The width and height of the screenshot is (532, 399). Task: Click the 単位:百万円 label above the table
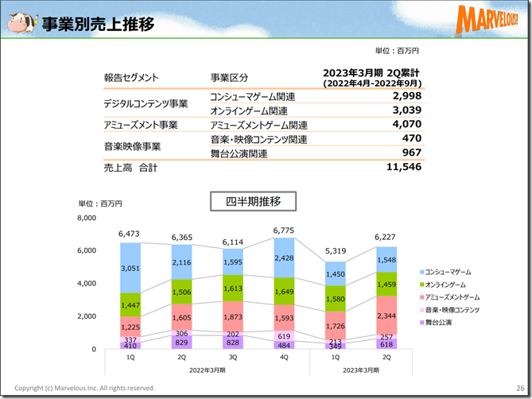click(x=397, y=51)
